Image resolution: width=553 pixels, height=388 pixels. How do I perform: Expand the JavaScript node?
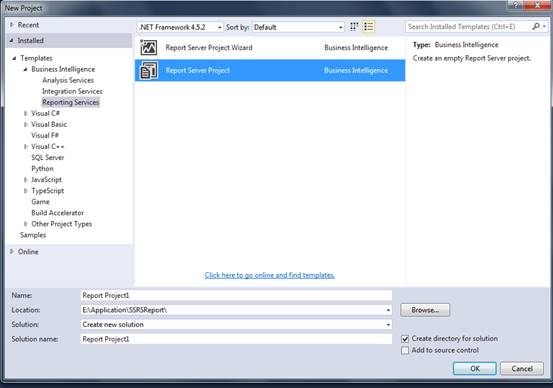tap(25, 180)
